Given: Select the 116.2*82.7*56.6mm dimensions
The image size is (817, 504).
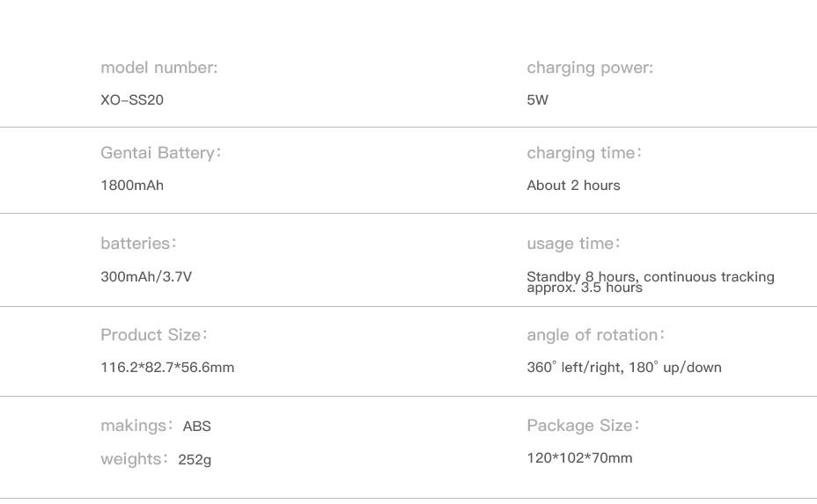Looking at the screenshot, I should pos(167,368).
